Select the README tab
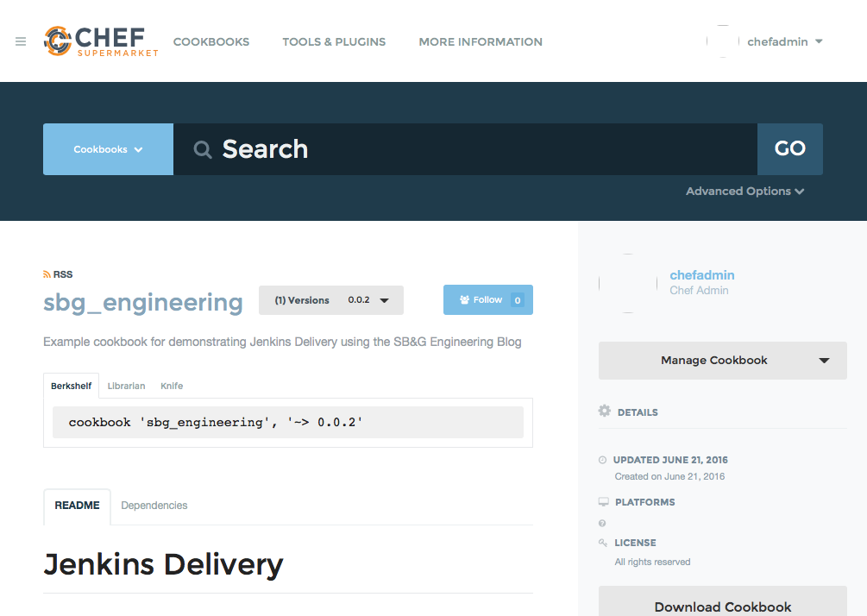Screen dimensions: 867x616 (x=78, y=506)
